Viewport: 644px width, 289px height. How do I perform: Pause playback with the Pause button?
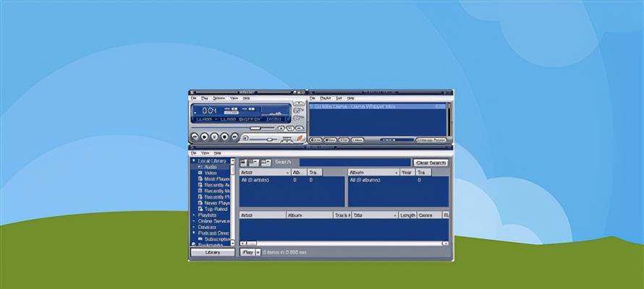(214, 137)
